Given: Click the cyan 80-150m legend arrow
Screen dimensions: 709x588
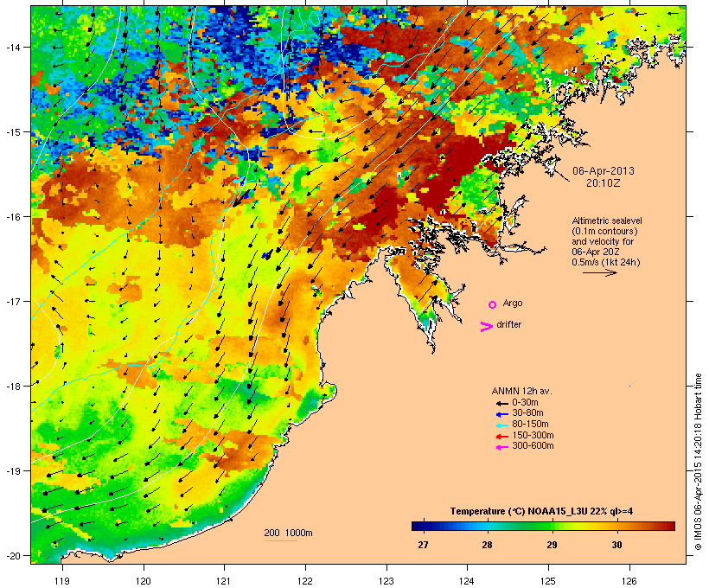Looking at the screenshot, I should 501,425.
